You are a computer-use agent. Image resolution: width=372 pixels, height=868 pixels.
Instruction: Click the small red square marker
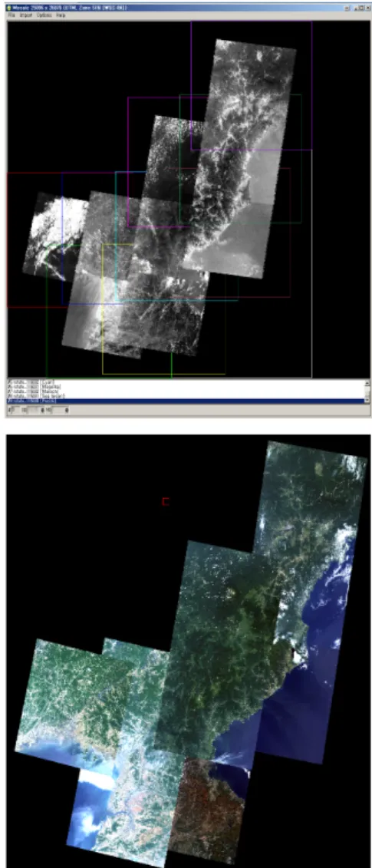tap(165, 501)
